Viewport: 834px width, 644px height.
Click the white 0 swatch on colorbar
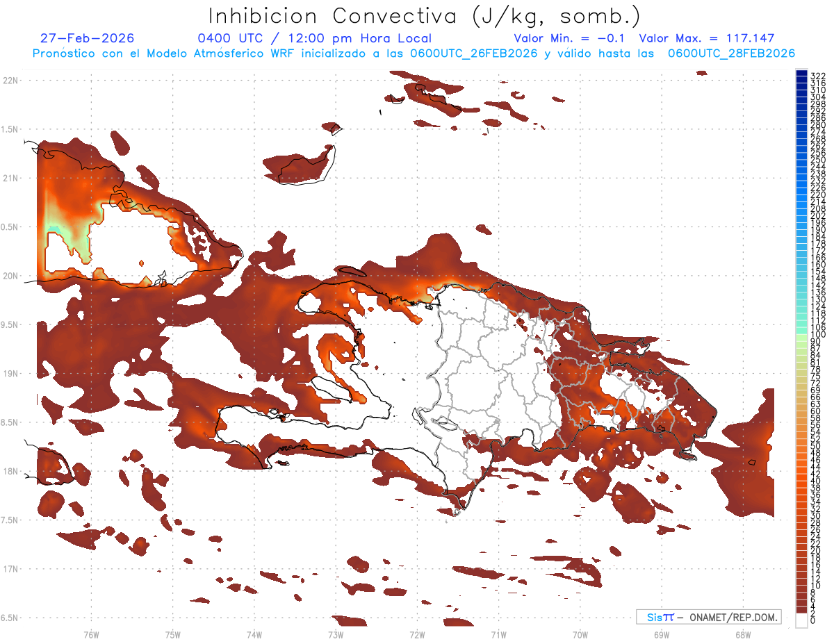point(801,621)
